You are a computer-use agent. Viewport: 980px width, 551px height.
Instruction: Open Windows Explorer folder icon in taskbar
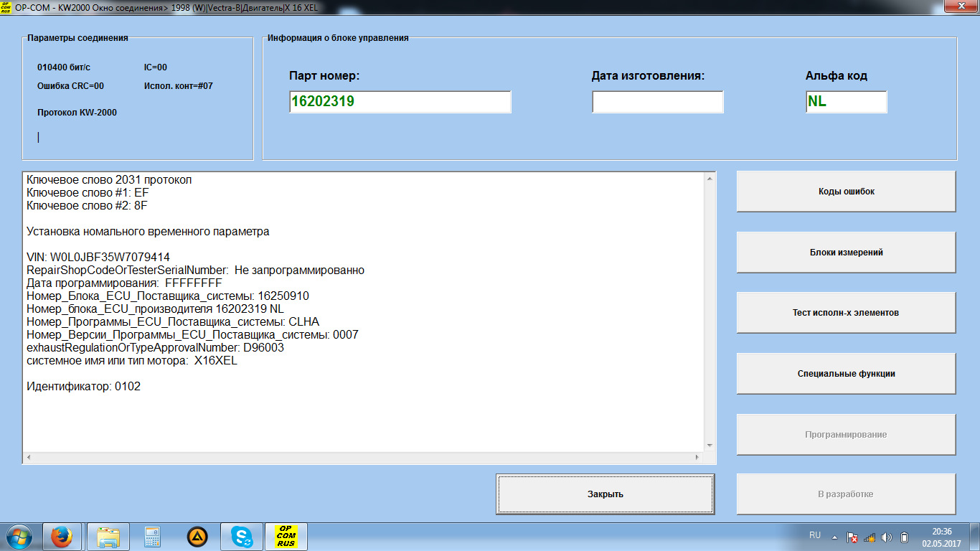(108, 537)
